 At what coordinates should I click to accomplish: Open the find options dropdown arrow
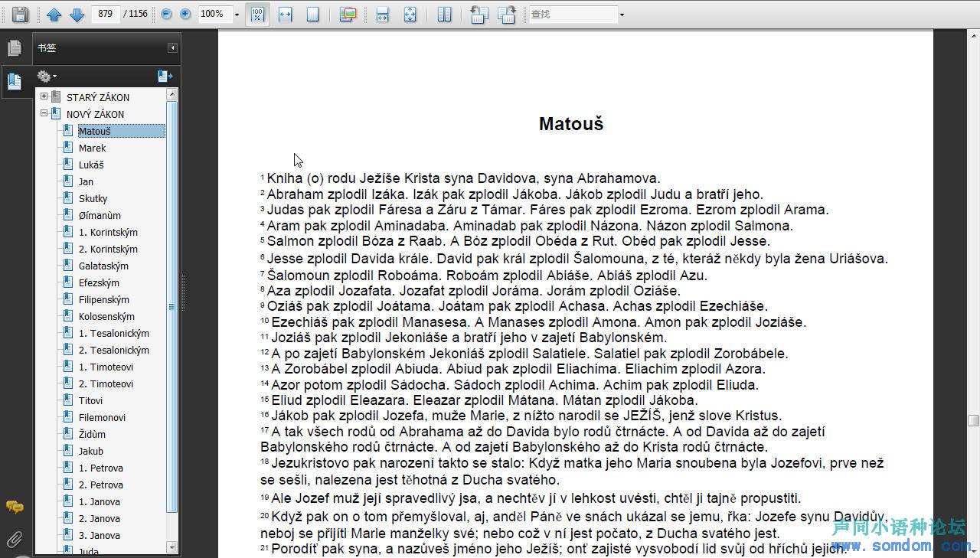pos(622,15)
